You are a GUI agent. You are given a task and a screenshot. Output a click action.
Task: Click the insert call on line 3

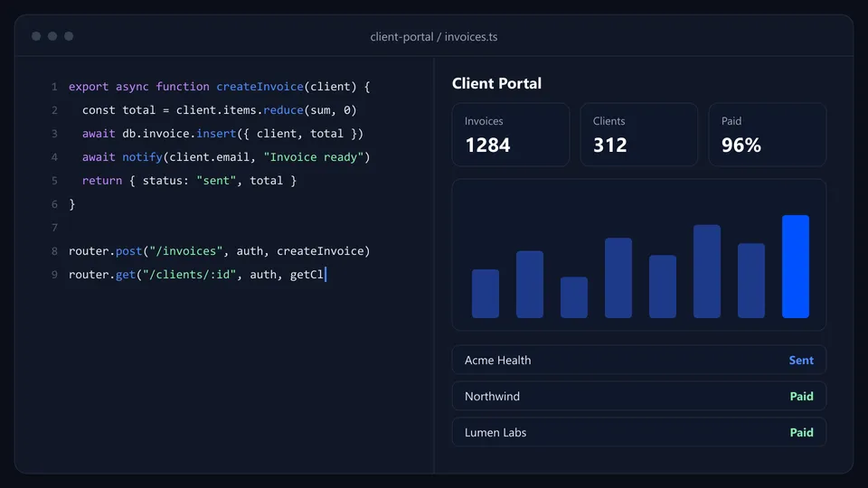click(x=216, y=134)
